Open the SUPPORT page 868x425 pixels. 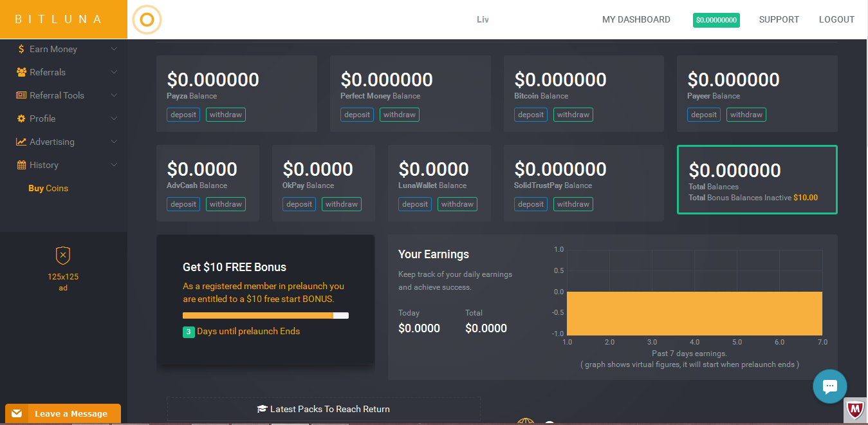tap(779, 19)
